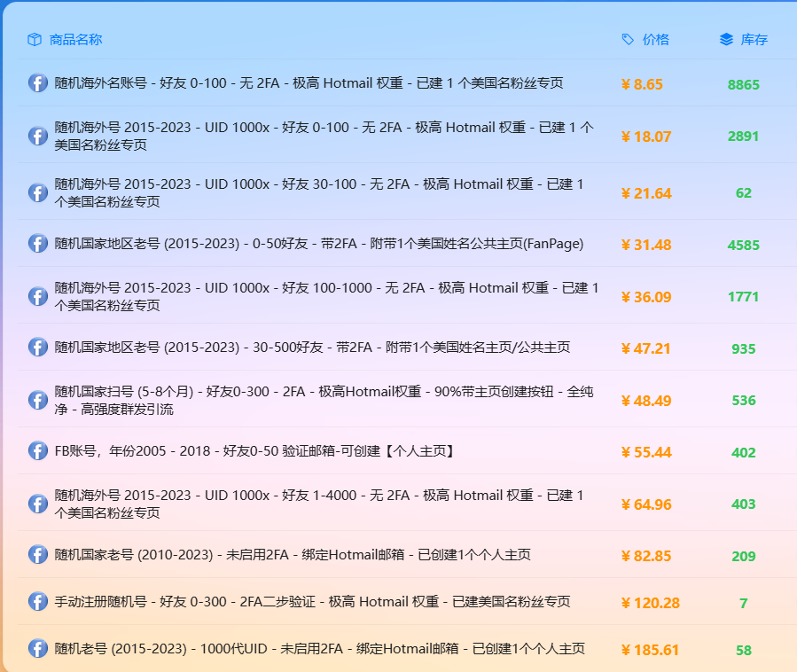
Task: Click Facebook icon for ¥ 64.96 product
Action: pyautogui.click(x=38, y=504)
